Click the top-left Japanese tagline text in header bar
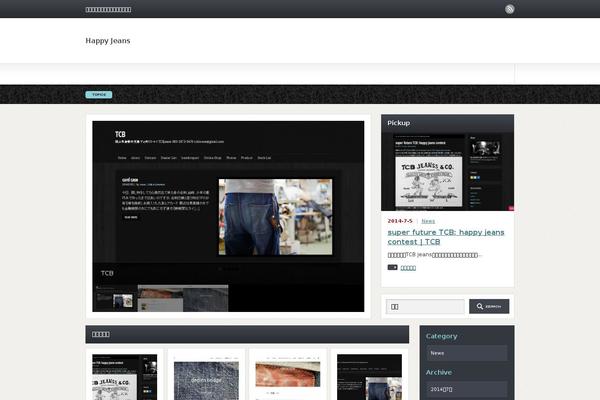Viewport: 600px width, 400px height. (x=108, y=10)
